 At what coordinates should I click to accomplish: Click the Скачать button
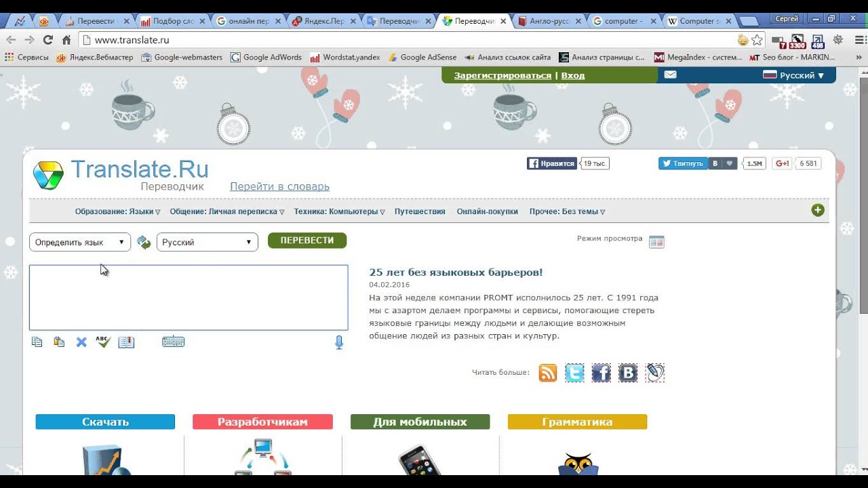[105, 422]
